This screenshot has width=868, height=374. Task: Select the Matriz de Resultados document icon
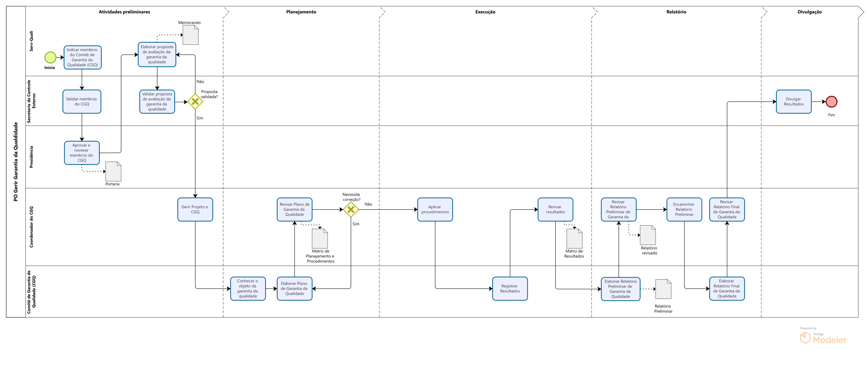click(x=574, y=239)
